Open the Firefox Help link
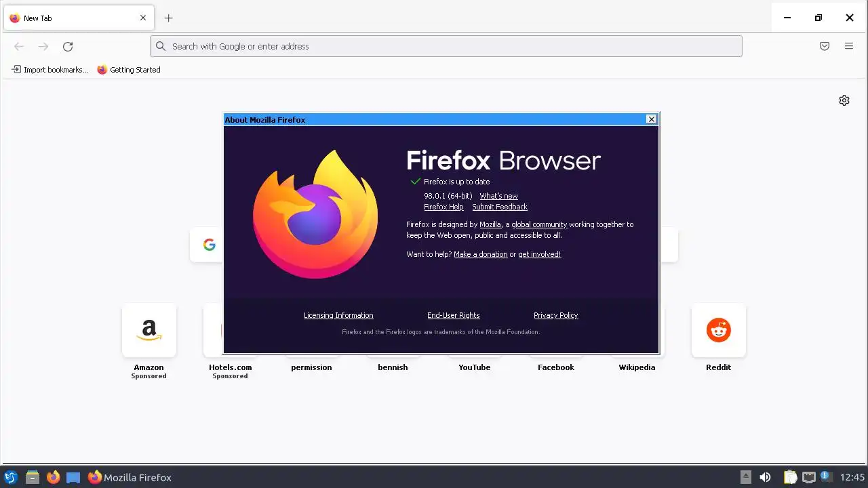The width and height of the screenshot is (868, 488). point(443,207)
